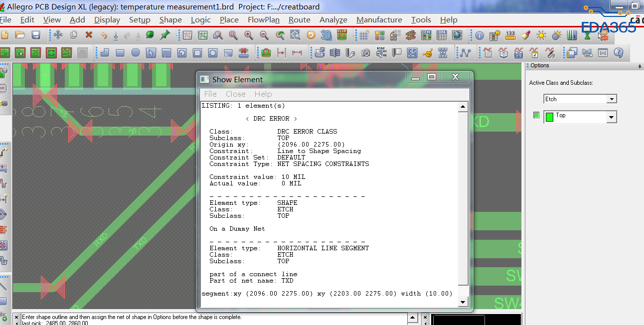The image size is (644, 325).
Task: Open the 3D viewer icon
Action: (326, 35)
